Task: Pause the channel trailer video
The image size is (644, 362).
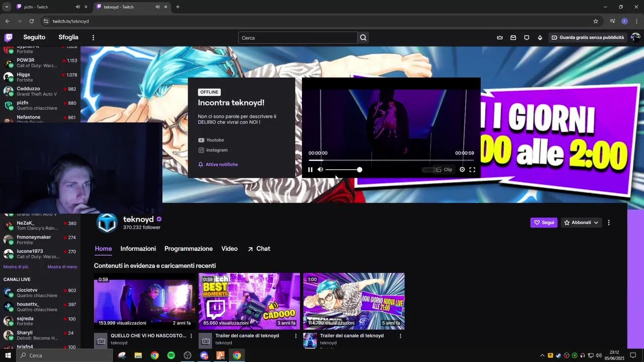Action: point(310,170)
